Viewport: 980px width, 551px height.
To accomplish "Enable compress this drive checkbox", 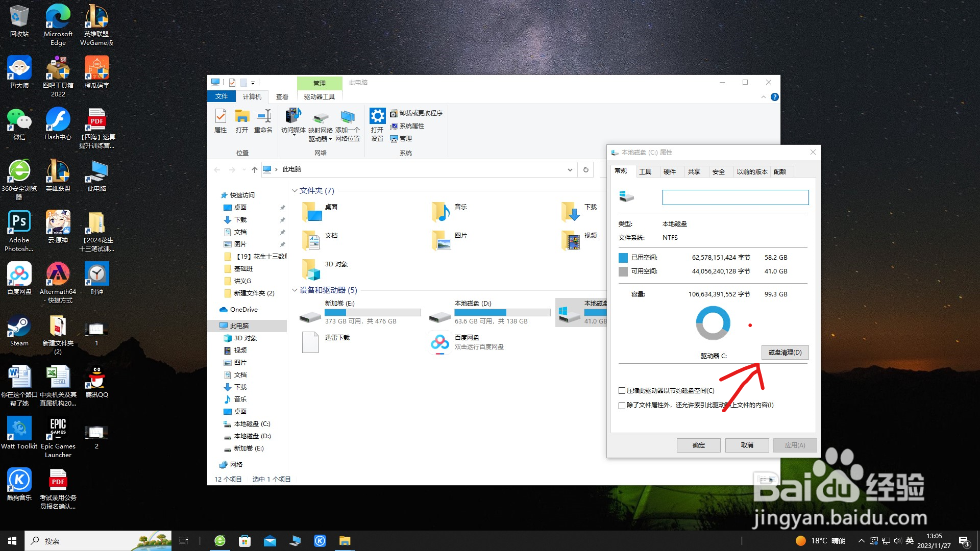I will point(622,391).
